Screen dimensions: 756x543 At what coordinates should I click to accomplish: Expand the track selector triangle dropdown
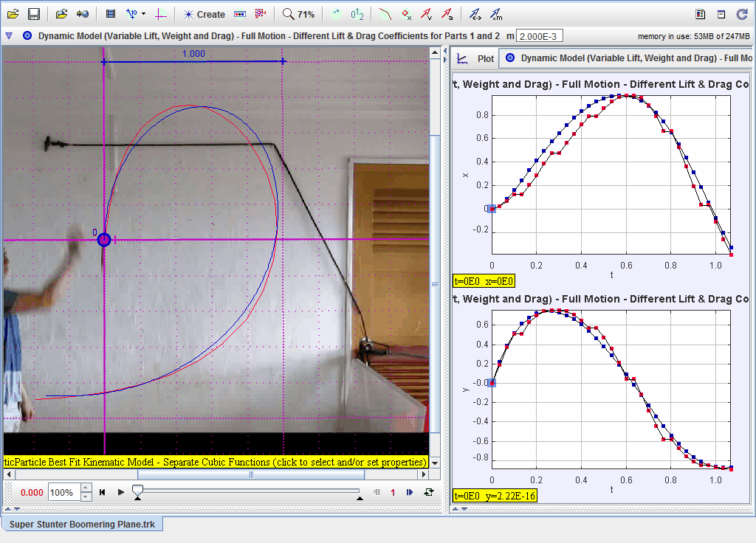point(9,35)
